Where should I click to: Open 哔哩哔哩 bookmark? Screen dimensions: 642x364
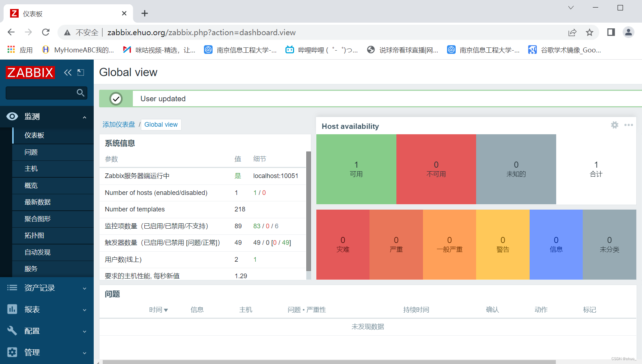(322, 50)
